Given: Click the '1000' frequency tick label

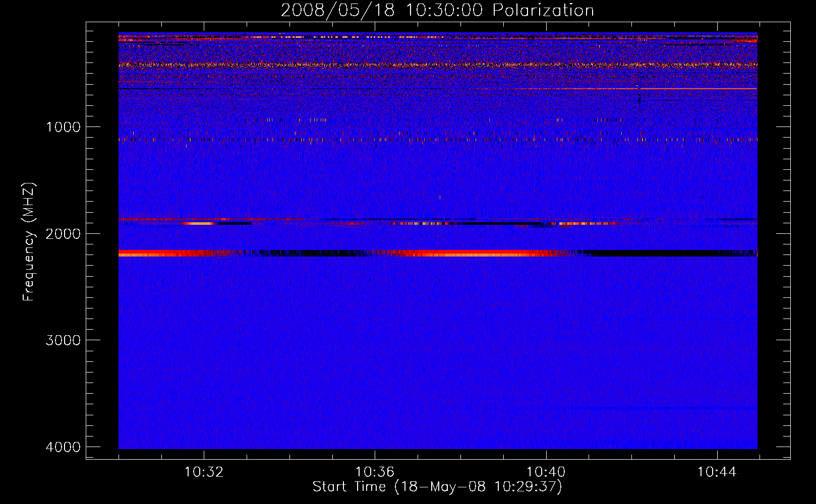Looking at the screenshot, I should pyautogui.click(x=64, y=127).
